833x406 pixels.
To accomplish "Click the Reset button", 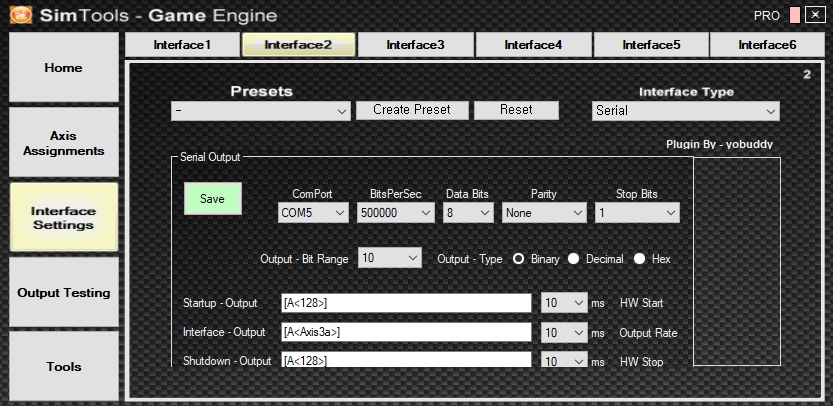I will tap(516, 110).
